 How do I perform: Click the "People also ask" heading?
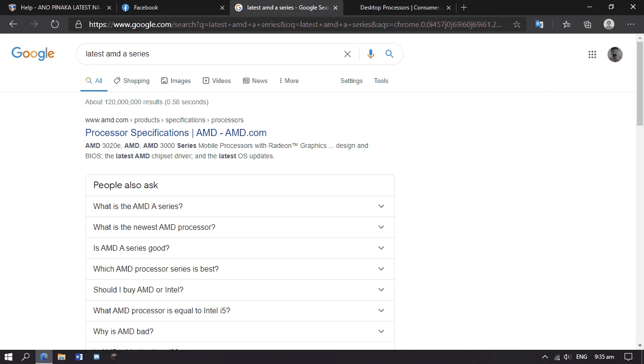click(x=125, y=185)
